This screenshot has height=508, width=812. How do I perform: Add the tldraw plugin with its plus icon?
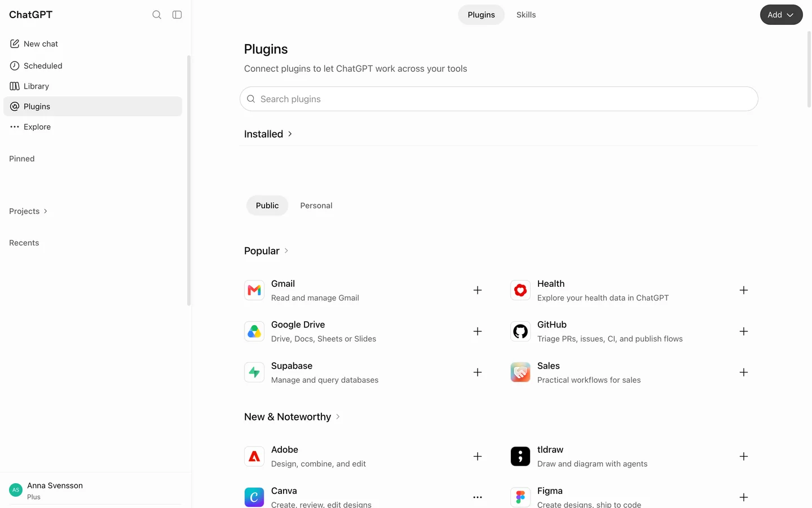point(744,457)
